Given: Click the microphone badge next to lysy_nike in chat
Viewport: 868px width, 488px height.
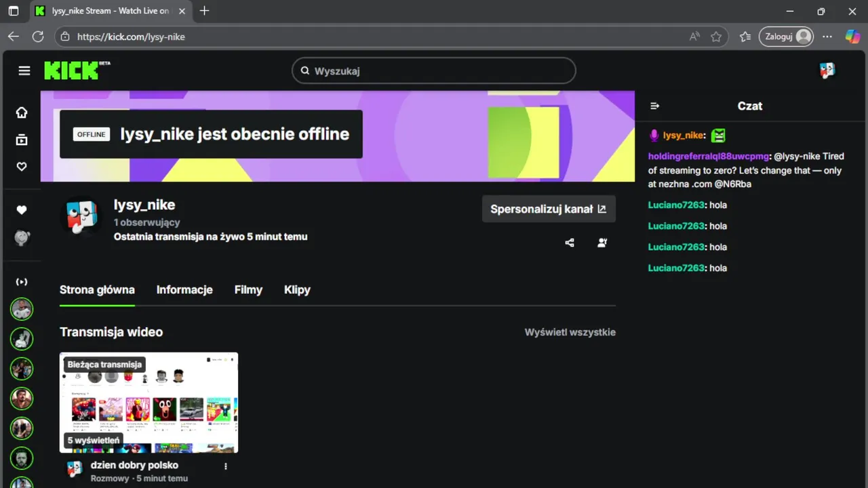Looking at the screenshot, I should tap(654, 136).
